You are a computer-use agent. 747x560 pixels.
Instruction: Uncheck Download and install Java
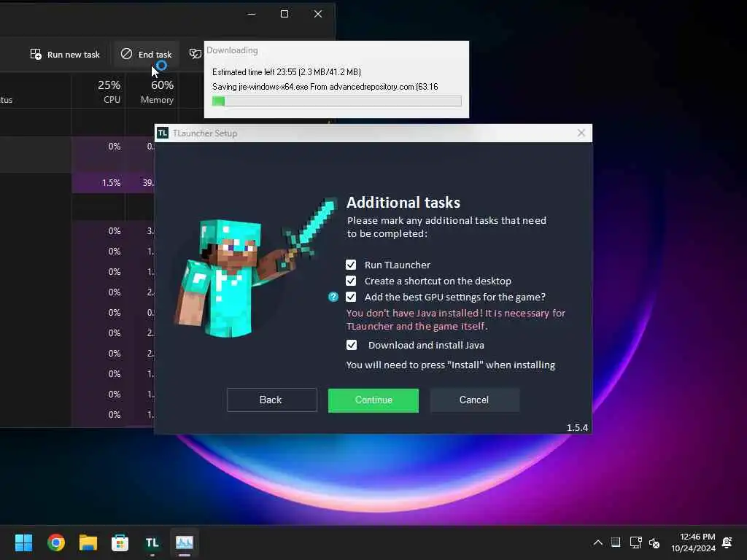coord(352,345)
